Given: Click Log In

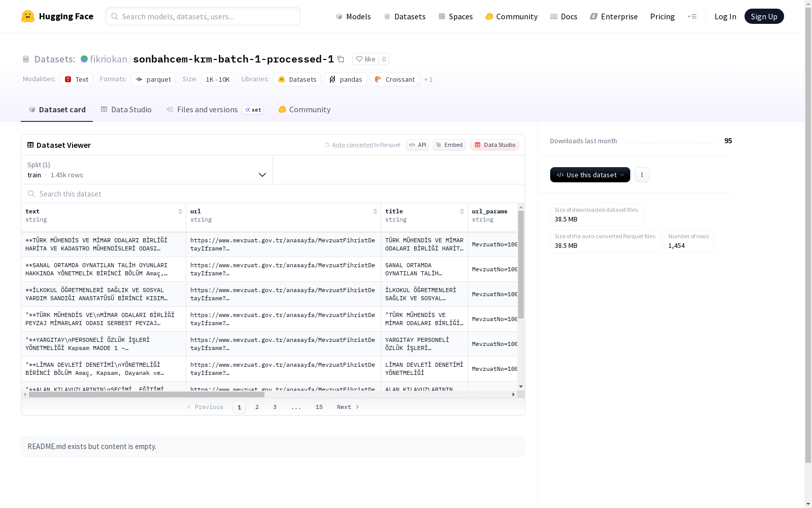Looking at the screenshot, I should pos(725,16).
